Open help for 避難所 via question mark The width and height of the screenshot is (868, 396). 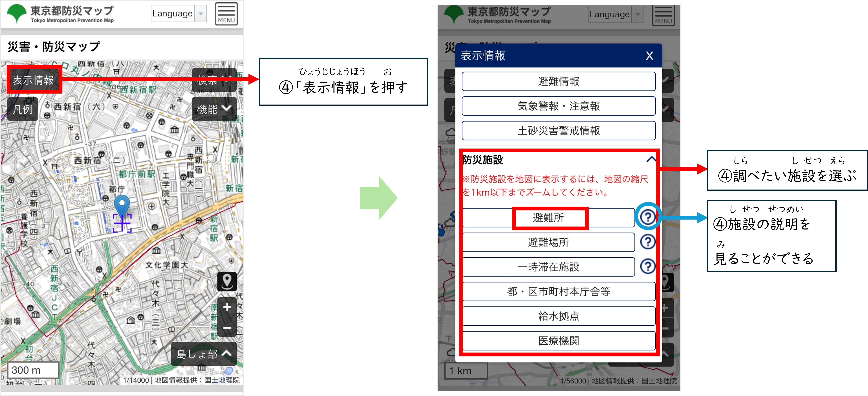(x=648, y=218)
